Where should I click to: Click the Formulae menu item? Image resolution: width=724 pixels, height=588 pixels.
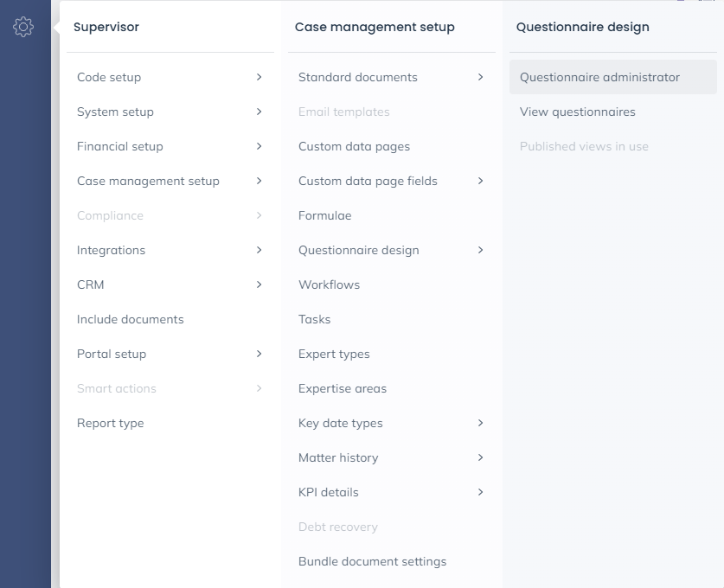324,215
